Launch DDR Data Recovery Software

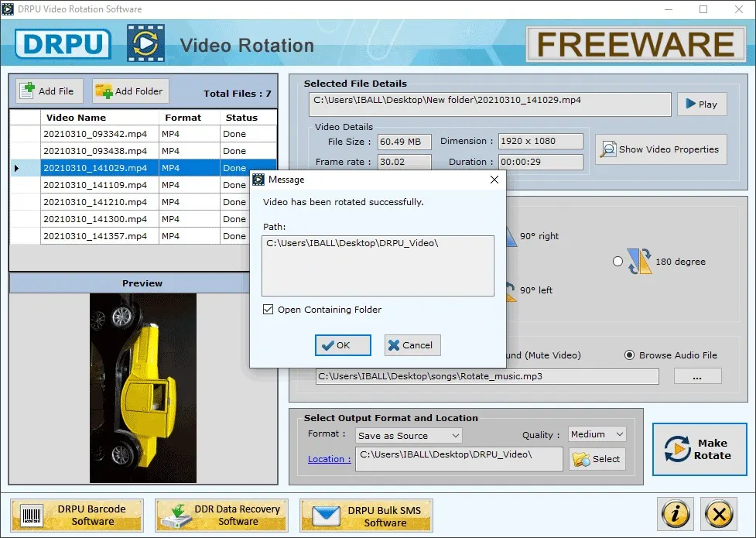pos(221,515)
